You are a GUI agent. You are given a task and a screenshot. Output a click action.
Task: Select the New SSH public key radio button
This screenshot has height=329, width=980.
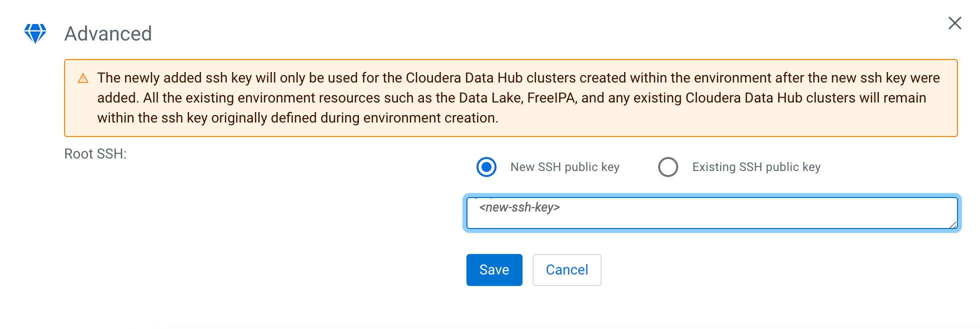[x=486, y=167]
